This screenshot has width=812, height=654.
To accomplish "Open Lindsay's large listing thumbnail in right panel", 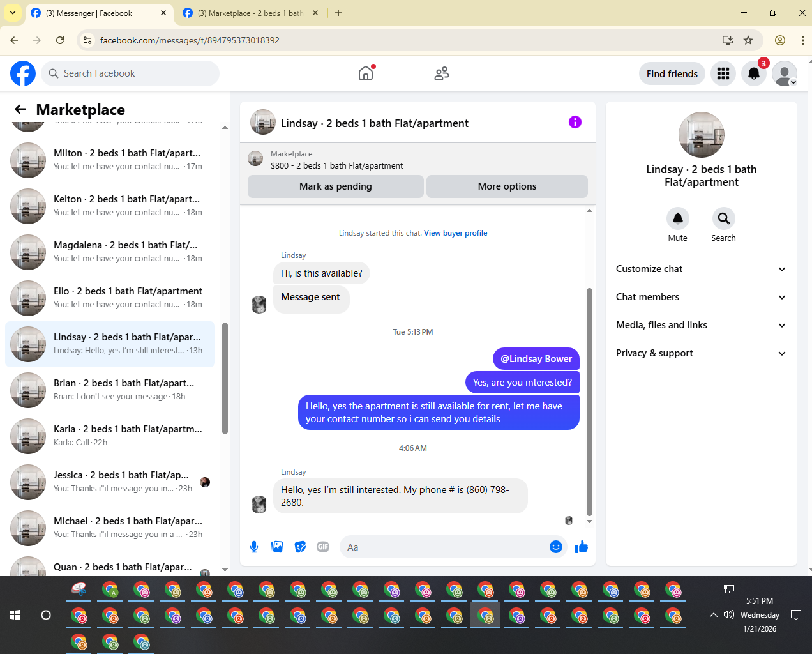I will (702, 135).
